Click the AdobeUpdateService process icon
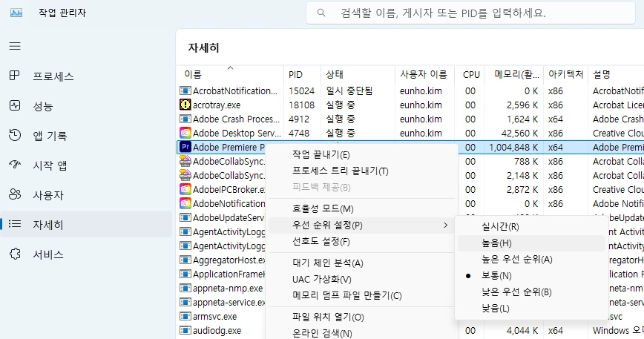Image resolution: width=644 pixels, height=339 pixels. 185,217
